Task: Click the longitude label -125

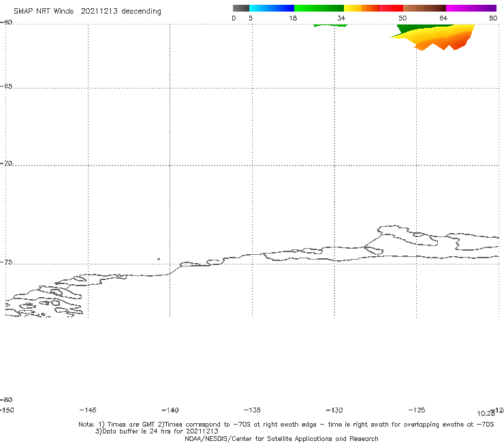Action: pyautogui.click(x=417, y=410)
